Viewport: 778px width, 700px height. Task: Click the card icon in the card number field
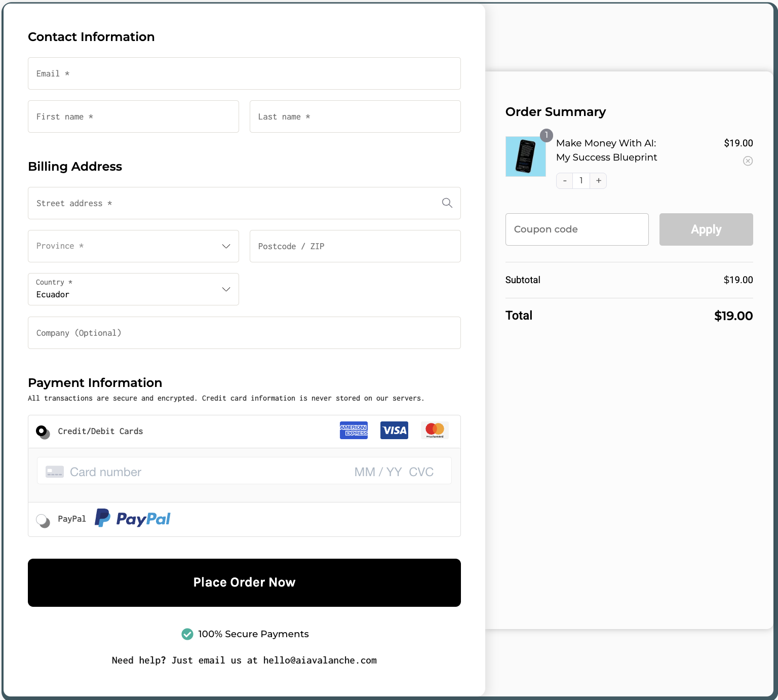coord(55,472)
